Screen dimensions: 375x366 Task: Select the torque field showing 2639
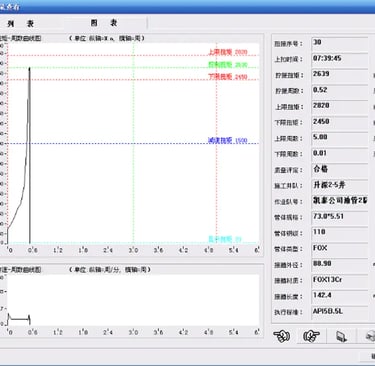pyautogui.click(x=340, y=75)
